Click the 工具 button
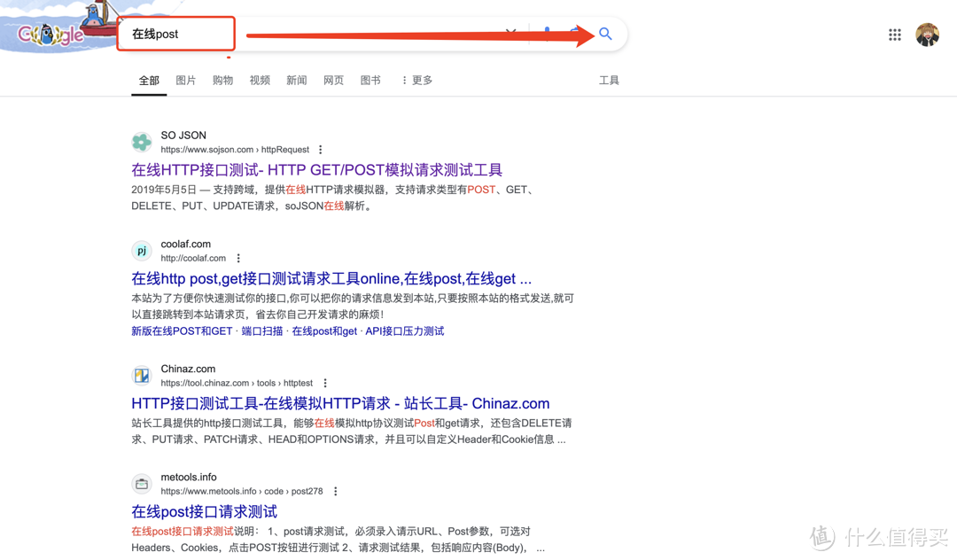Viewport: 957px width, 560px height. (610, 80)
